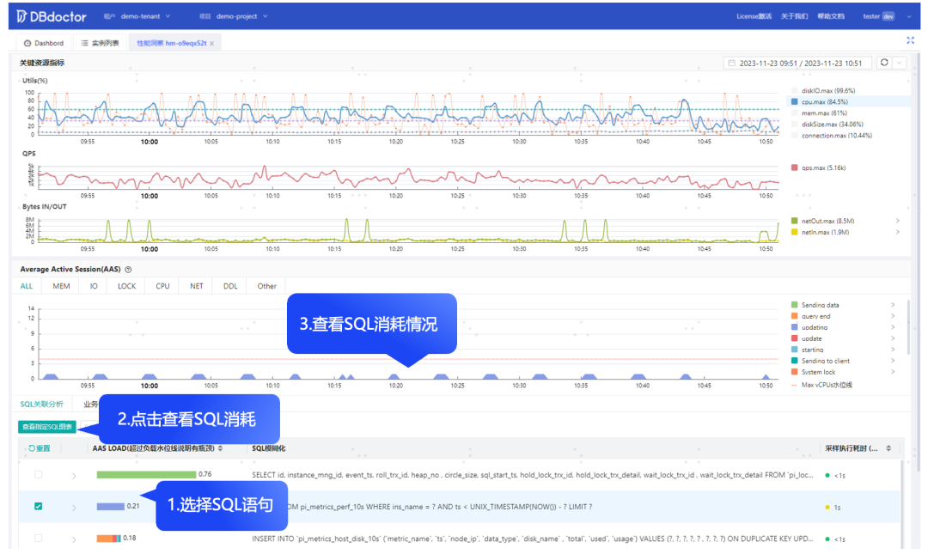This screenshot has width=928, height=560.
Task: Uncheck the selected pi_metrics_perf_10s row checkbox
Action: click(x=39, y=507)
